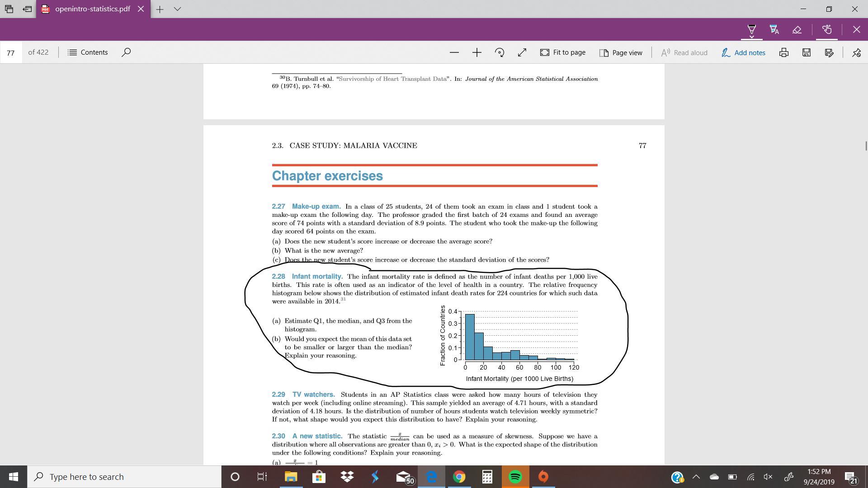Rotate the PDF page
This screenshot has width=868, height=488.
500,52
